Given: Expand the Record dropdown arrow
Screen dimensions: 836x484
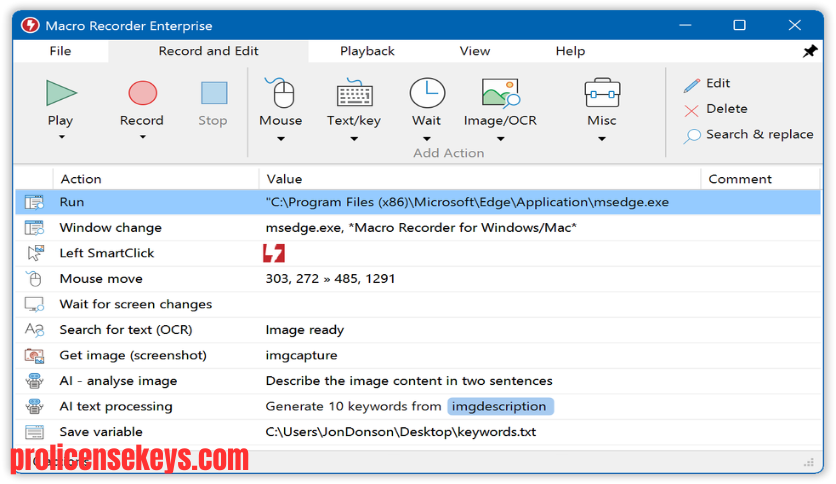Looking at the screenshot, I should 142,137.
